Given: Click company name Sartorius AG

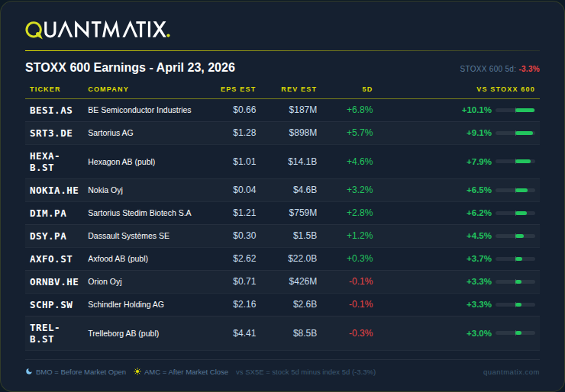Looking at the screenshot, I should [111, 133].
